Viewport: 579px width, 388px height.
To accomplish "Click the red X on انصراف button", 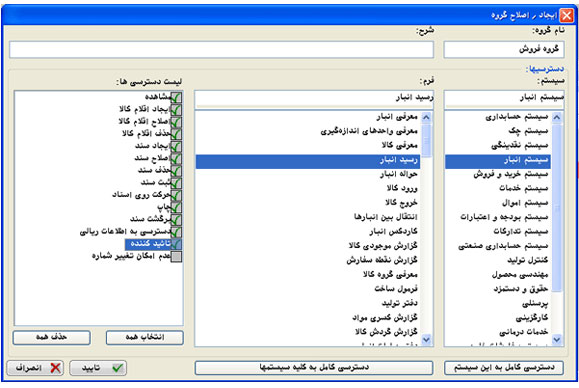I will [x=56, y=368].
